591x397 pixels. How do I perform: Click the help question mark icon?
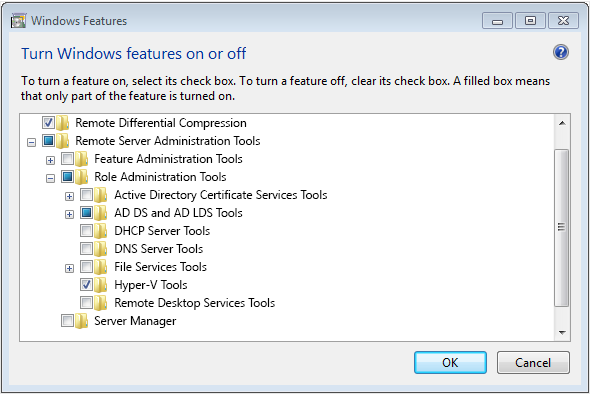pos(560,52)
